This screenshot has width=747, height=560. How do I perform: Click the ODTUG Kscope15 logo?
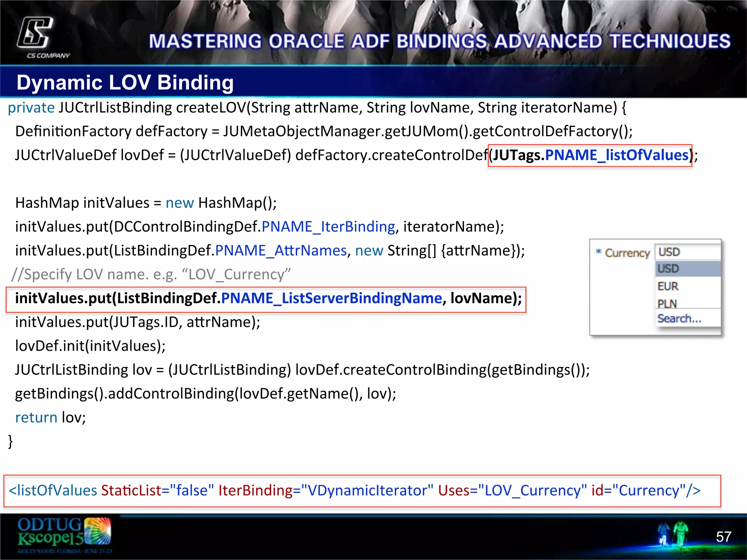coord(64,535)
